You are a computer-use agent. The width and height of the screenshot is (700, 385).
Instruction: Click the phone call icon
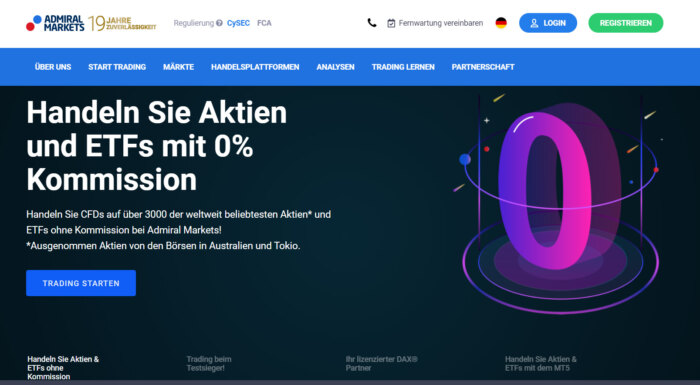[x=372, y=23]
